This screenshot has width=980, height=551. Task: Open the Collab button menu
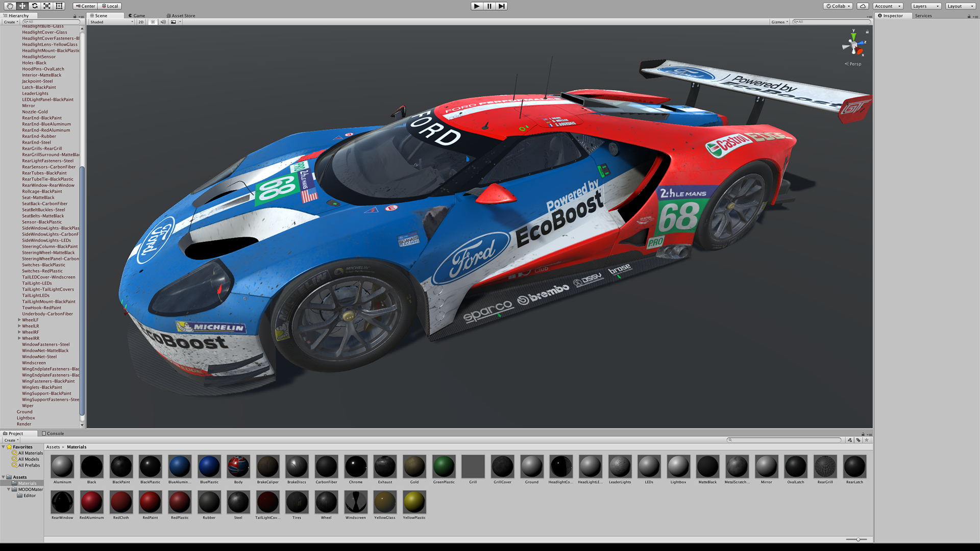(x=838, y=6)
